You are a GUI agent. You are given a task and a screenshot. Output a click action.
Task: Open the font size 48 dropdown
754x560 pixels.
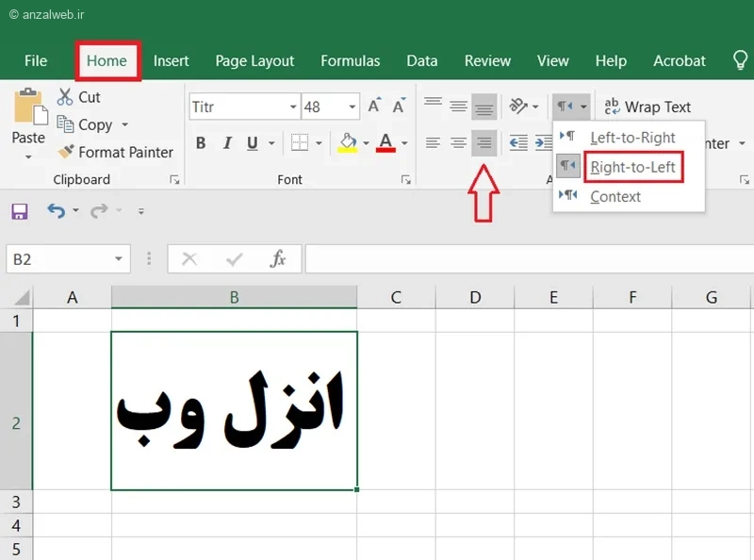(x=352, y=107)
